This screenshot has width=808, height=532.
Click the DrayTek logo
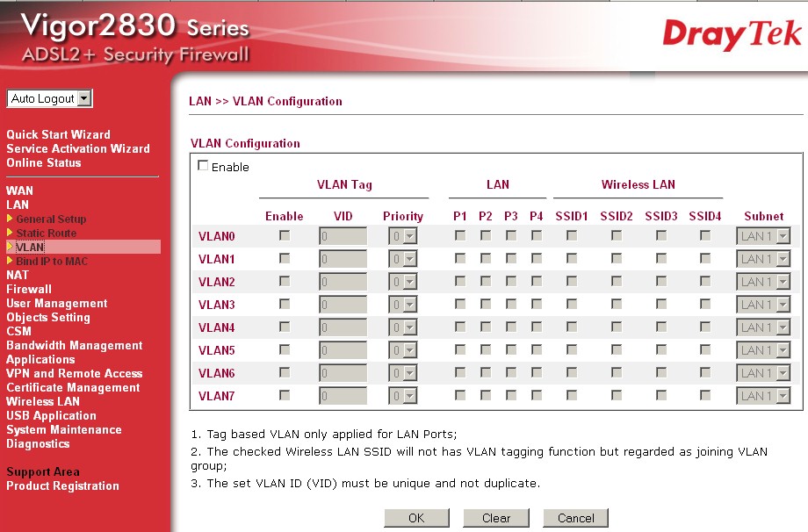[732, 35]
